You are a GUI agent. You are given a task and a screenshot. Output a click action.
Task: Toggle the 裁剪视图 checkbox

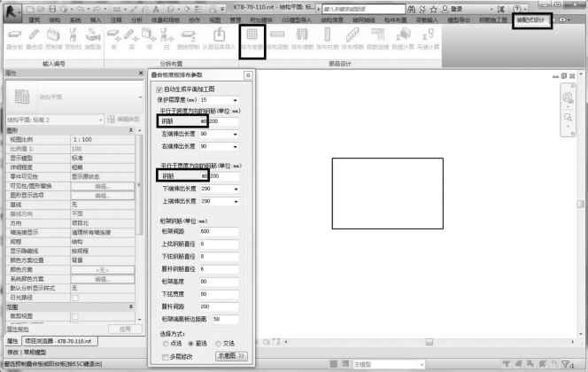point(75,316)
